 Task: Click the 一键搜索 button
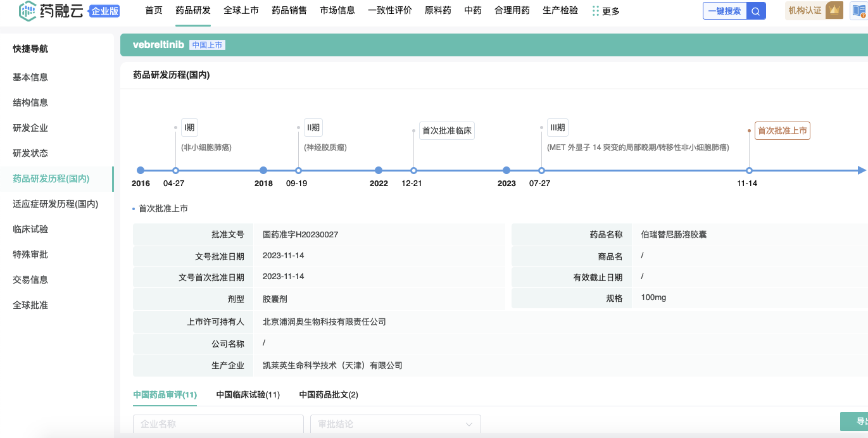click(724, 11)
